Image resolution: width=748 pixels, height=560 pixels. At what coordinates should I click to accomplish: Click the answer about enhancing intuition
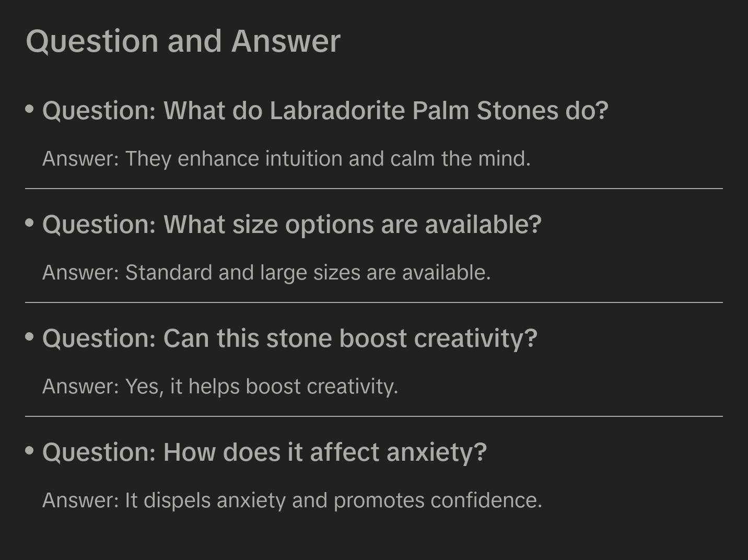coord(286,159)
